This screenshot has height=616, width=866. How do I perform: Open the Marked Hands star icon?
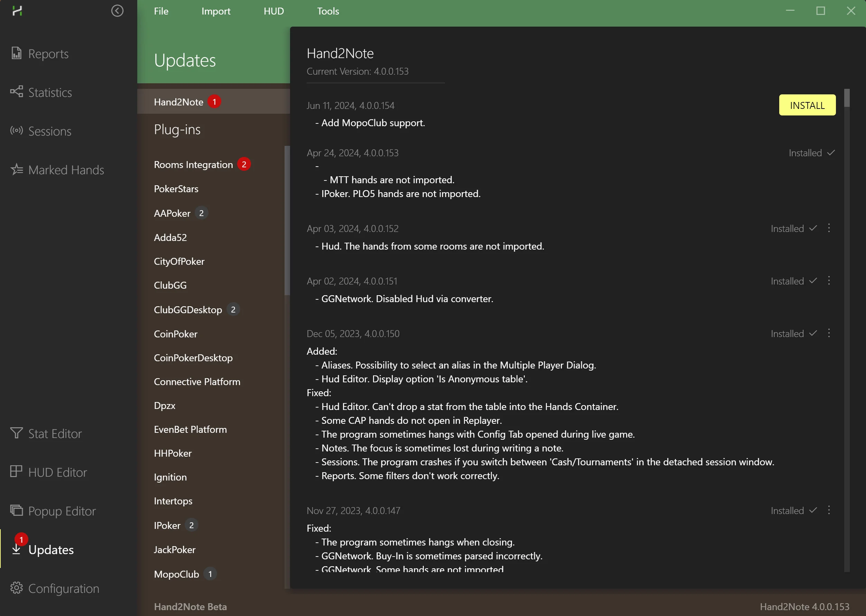coord(16,169)
